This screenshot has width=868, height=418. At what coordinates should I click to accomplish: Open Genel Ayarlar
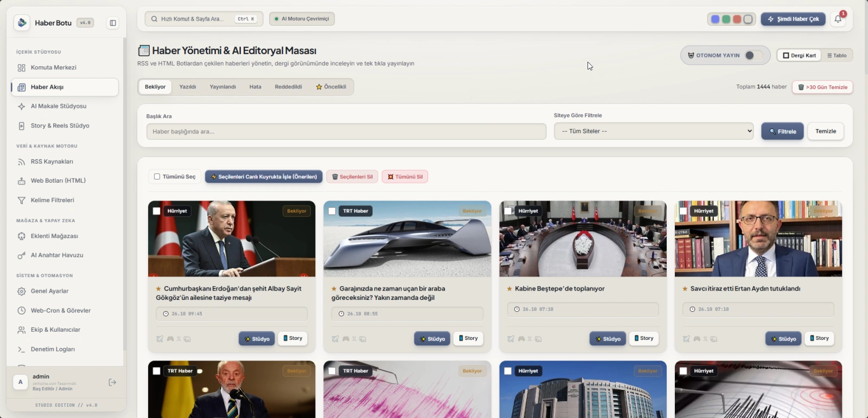pyautogui.click(x=65, y=291)
